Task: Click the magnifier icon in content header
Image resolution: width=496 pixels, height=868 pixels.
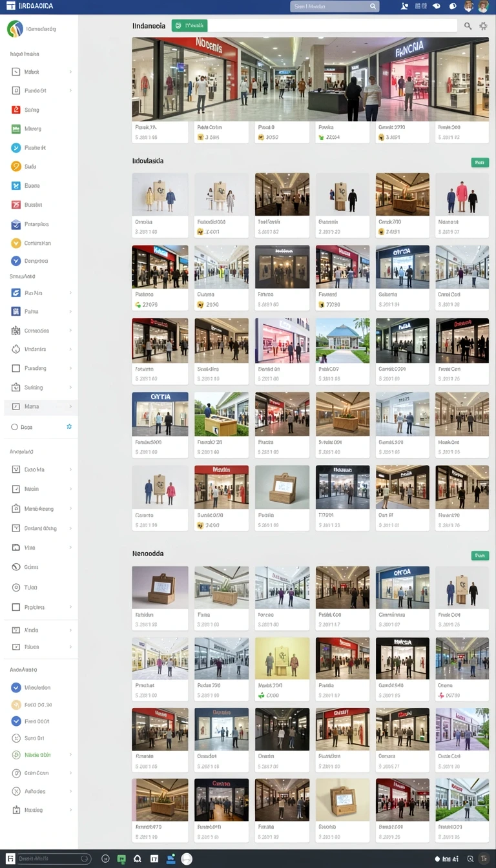Action: (468, 26)
